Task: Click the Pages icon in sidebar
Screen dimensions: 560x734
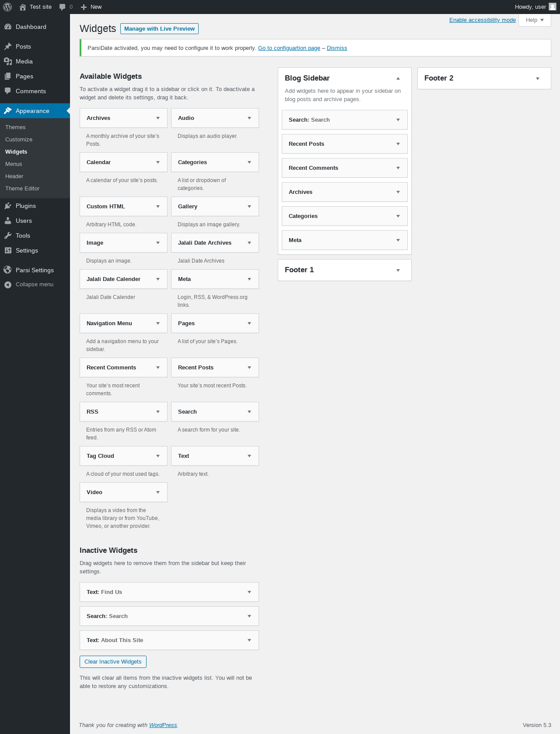Action: 8,76
